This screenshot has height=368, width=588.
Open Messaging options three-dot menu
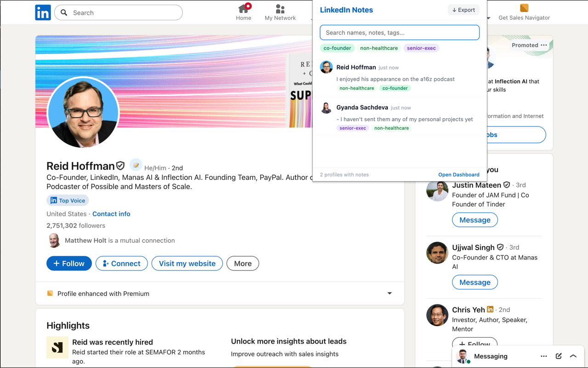(x=544, y=356)
